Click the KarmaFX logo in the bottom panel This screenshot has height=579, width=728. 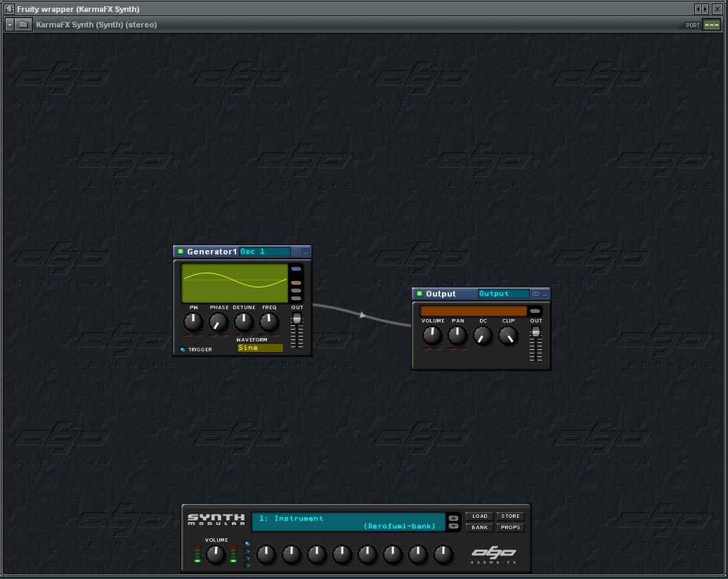coord(493,555)
